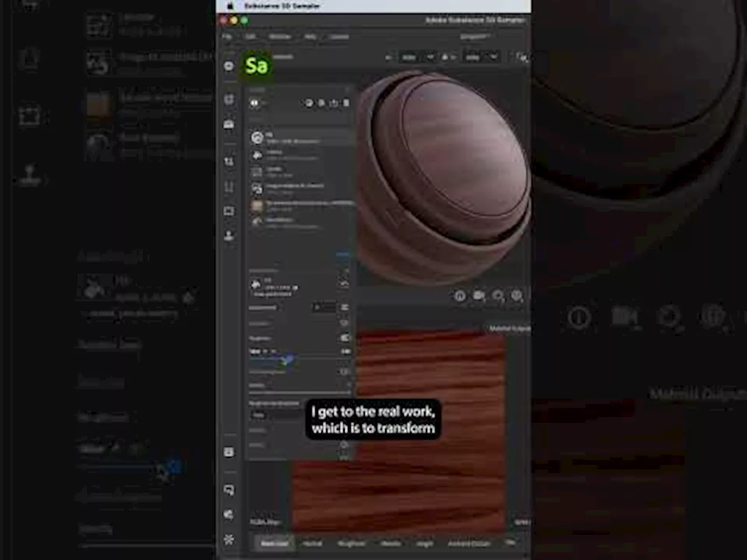Viewport: 747px width, 560px height.
Task: Click the stamp-shaped icon in the left sidebar
Action: tap(229, 236)
